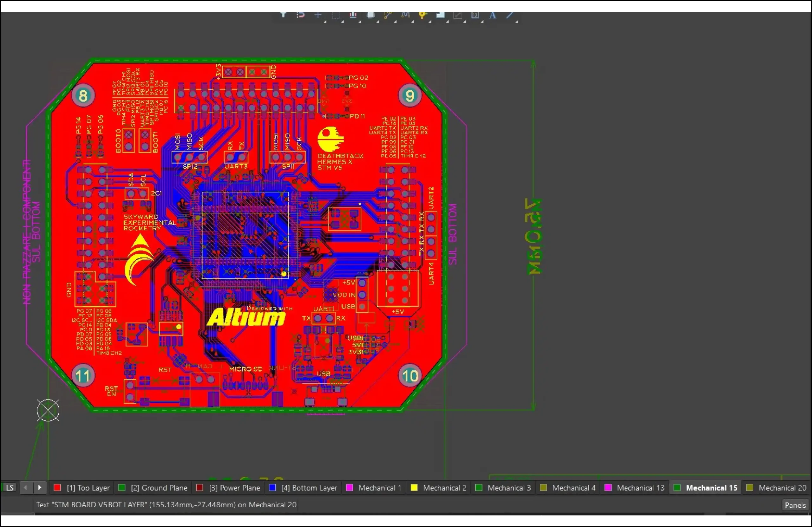Choose the gray framed place line icon
812x527 pixels.
[457, 15]
